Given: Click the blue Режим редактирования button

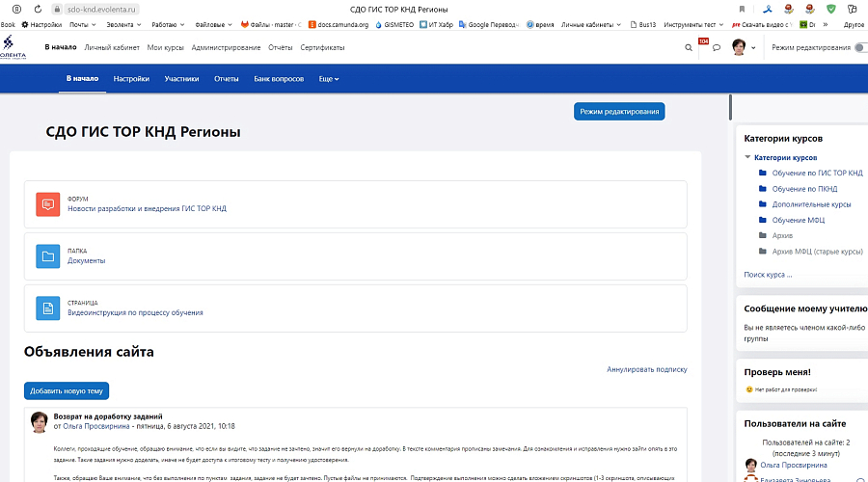Looking at the screenshot, I should click(x=619, y=111).
